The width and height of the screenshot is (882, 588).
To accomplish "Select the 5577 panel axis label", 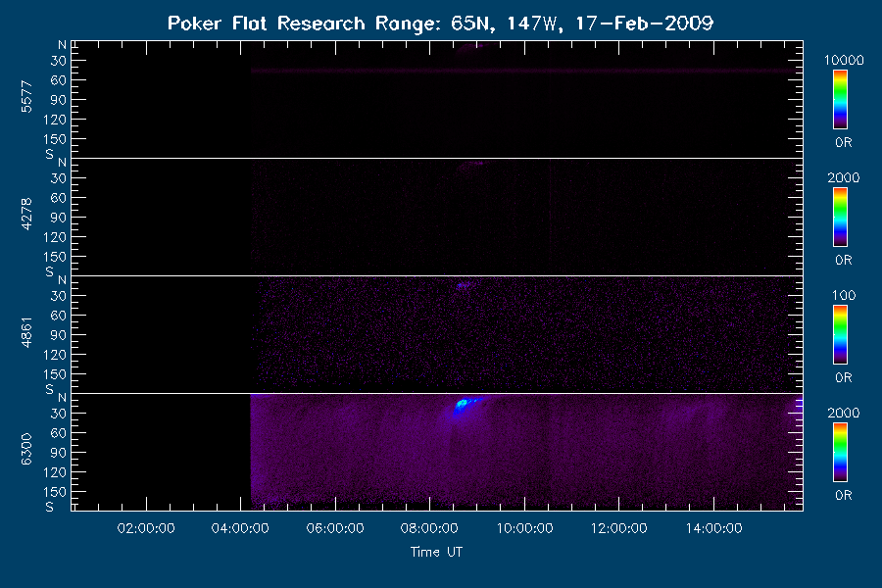I will tap(26, 97).
